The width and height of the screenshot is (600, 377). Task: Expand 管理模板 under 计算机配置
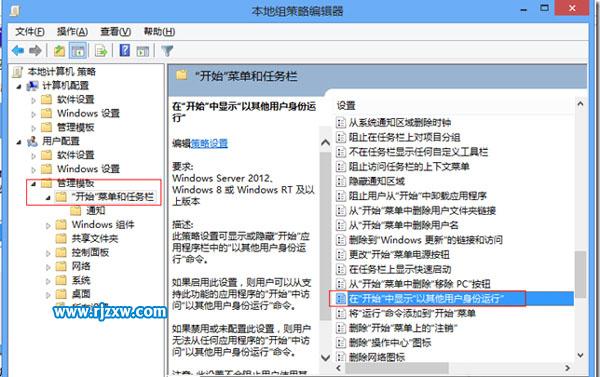click(33, 128)
